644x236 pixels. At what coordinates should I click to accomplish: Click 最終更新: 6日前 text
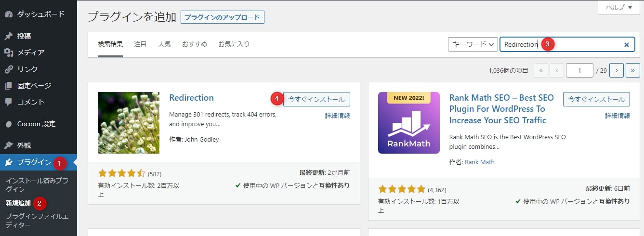click(x=608, y=188)
